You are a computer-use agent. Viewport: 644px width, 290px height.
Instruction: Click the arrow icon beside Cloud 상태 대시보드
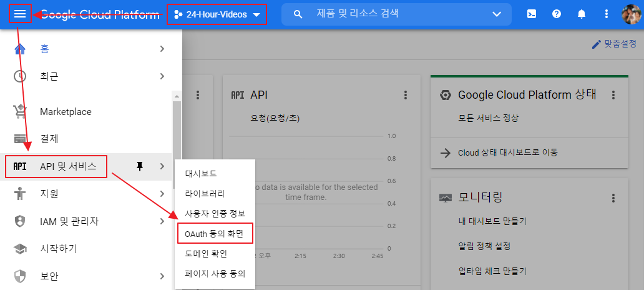[445, 153]
